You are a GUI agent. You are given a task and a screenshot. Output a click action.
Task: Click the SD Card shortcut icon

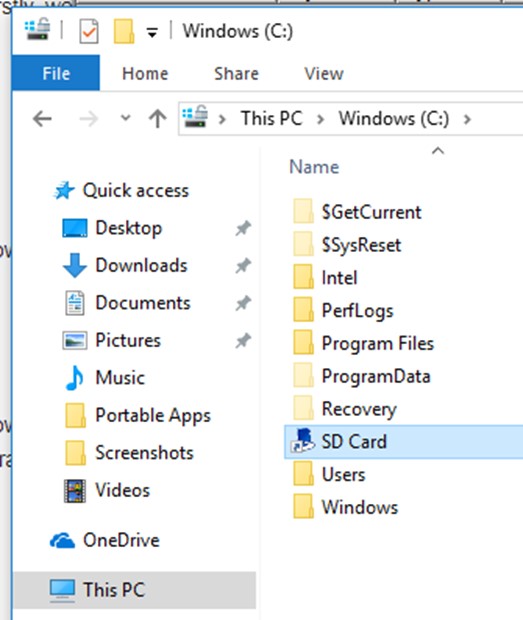[302, 440]
